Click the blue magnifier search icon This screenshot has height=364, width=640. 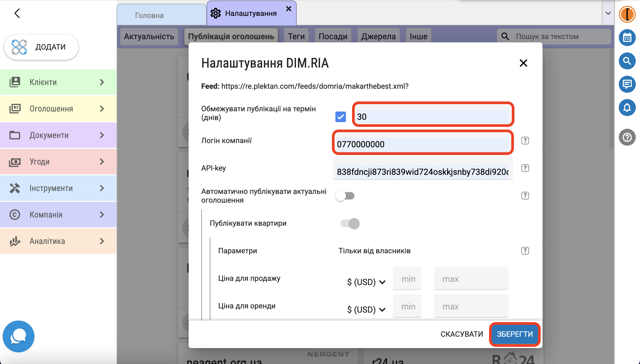[627, 61]
